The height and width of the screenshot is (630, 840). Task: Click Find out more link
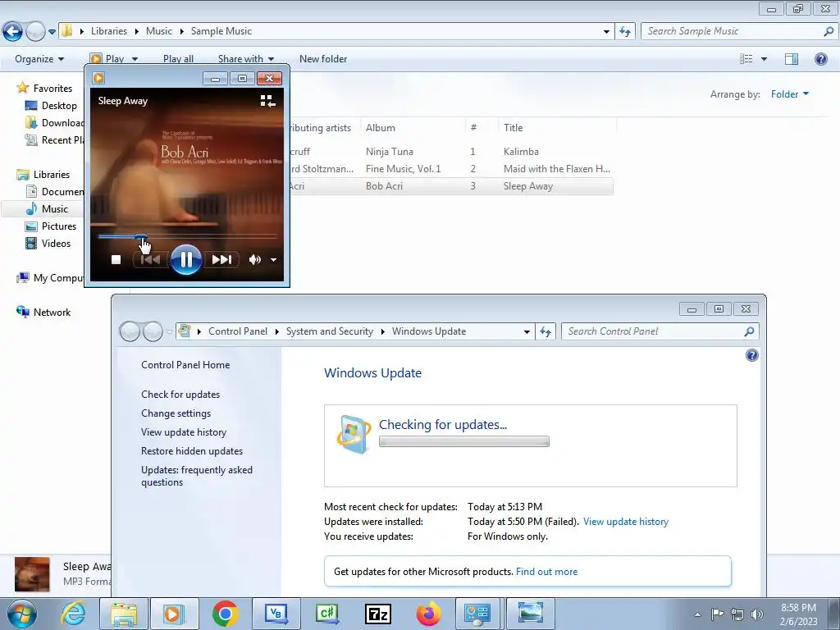coord(546,572)
